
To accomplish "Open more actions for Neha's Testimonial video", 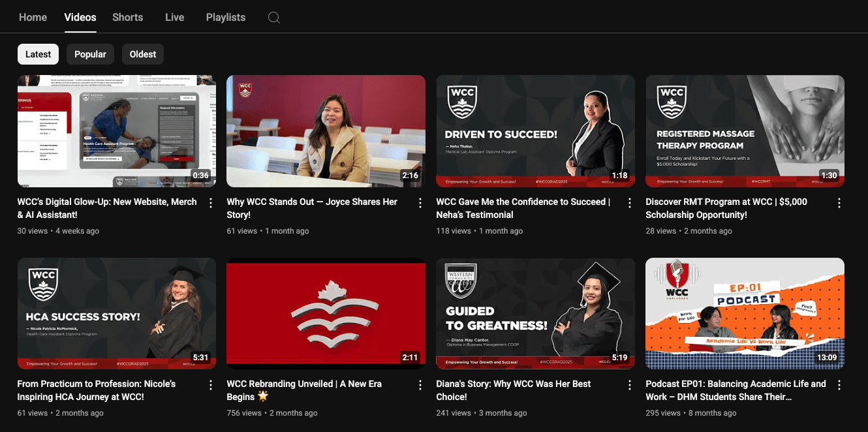I will (x=630, y=203).
